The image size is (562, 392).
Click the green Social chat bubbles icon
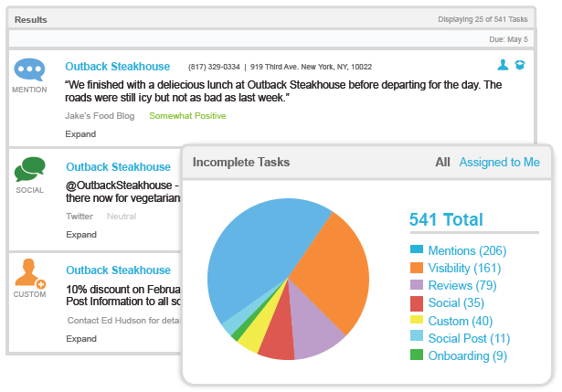[x=30, y=169]
